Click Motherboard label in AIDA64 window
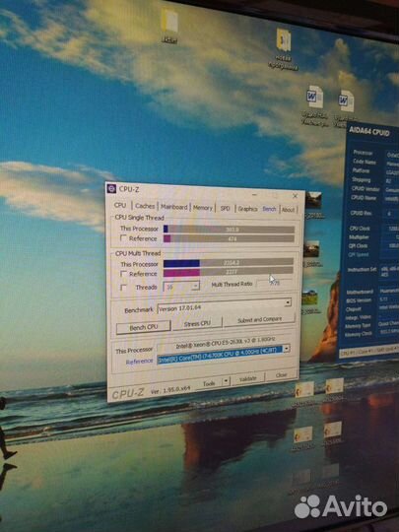 [360, 292]
